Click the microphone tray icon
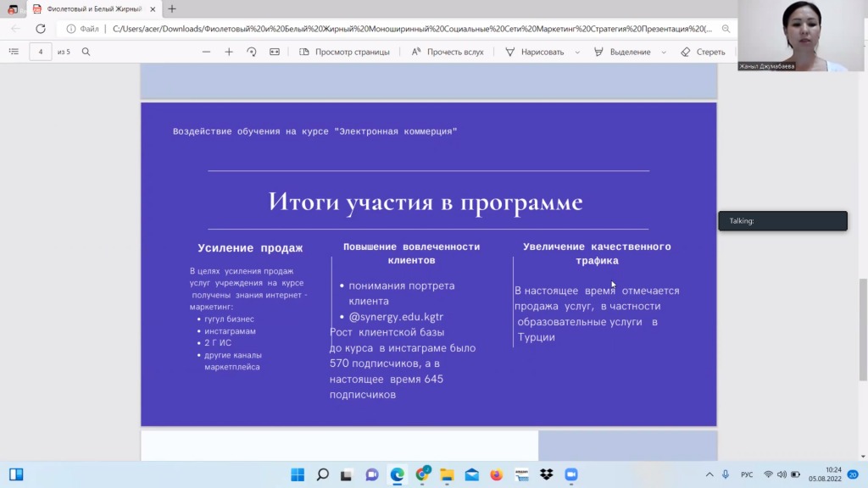The height and width of the screenshot is (488, 868). tap(726, 474)
